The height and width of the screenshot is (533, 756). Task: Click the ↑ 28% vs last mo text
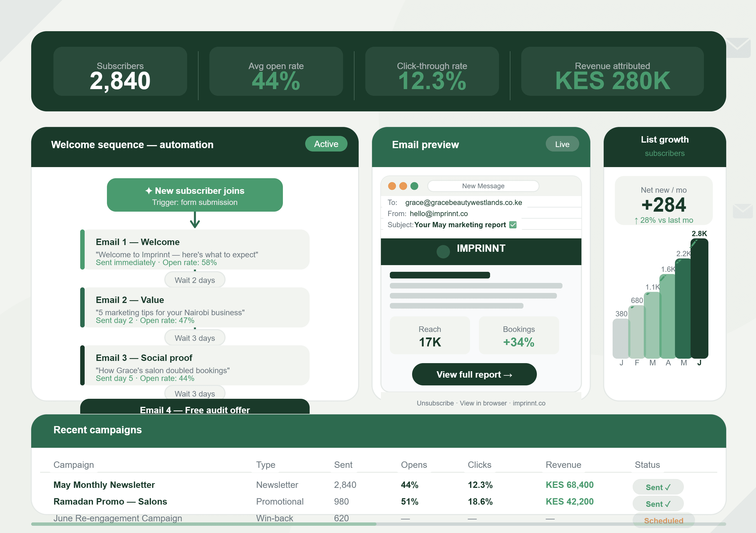pos(664,220)
